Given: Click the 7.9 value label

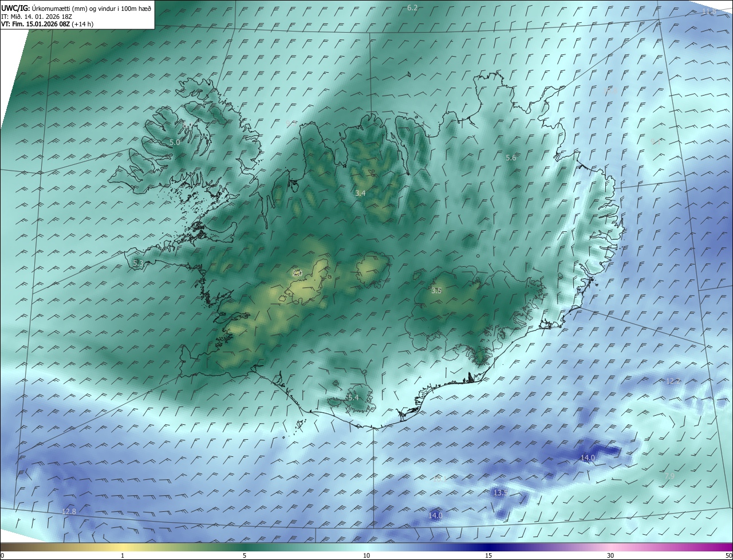Looking at the screenshot, I should click(x=669, y=476).
